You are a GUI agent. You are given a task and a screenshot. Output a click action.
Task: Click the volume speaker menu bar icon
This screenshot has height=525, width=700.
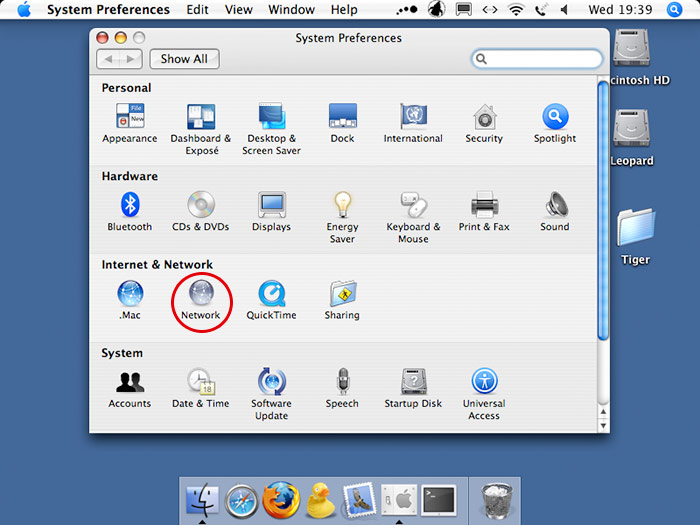click(564, 9)
